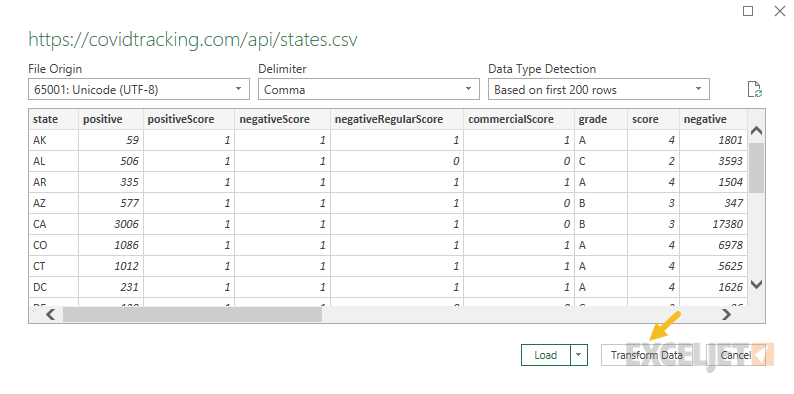
Task: Click the negative value 17380
Action: tap(713, 224)
